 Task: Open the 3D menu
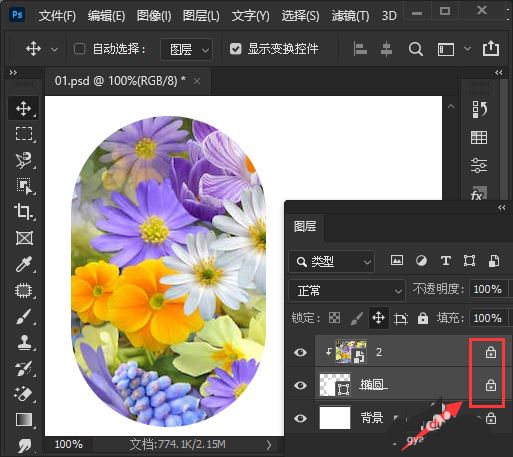(389, 16)
